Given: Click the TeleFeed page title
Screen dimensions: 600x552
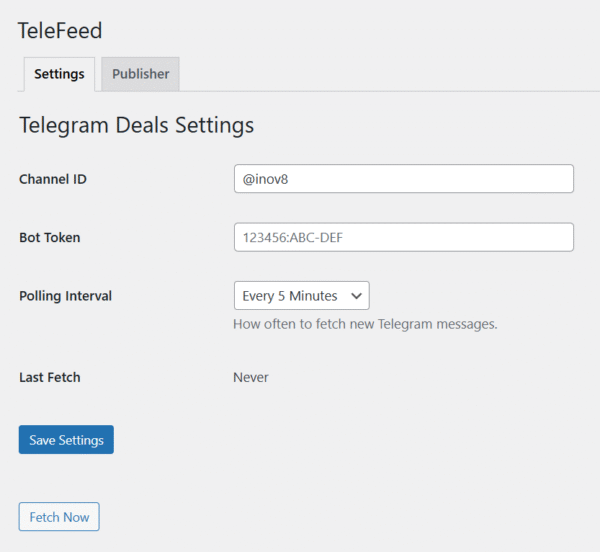Looking at the screenshot, I should [x=60, y=31].
